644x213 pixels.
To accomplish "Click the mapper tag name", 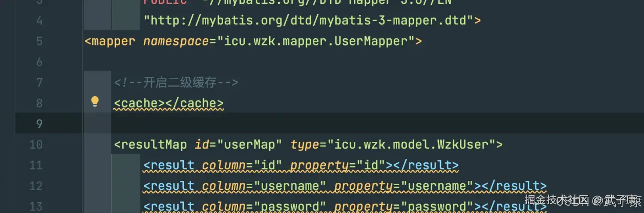I will coord(114,41).
